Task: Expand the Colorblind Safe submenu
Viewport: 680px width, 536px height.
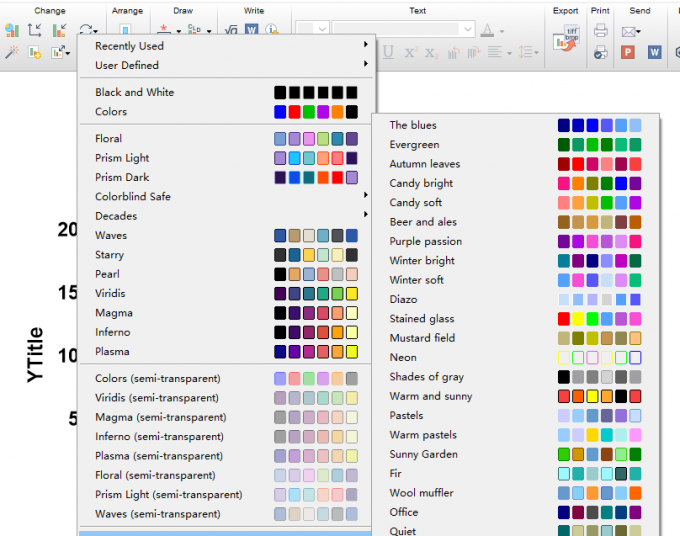Action: point(226,196)
